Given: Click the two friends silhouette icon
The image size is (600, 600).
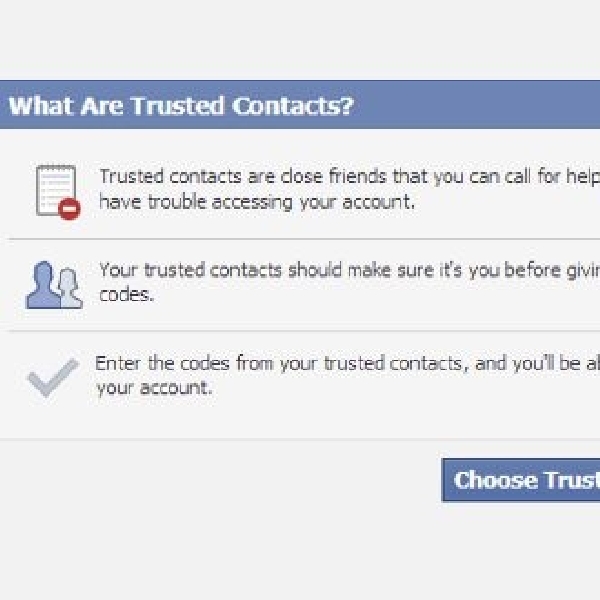Looking at the screenshot, I should pyautogui.click(x=53, y=285).
